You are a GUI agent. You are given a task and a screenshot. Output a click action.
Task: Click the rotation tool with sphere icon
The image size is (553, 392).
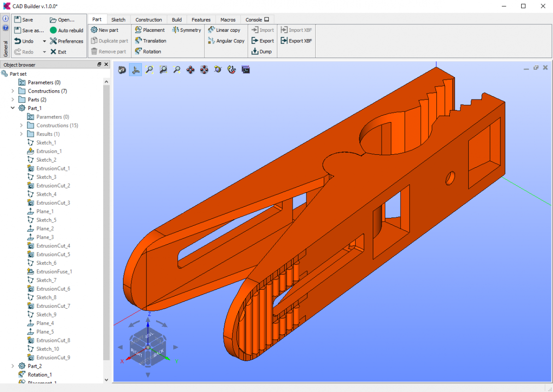coord(218,70)
